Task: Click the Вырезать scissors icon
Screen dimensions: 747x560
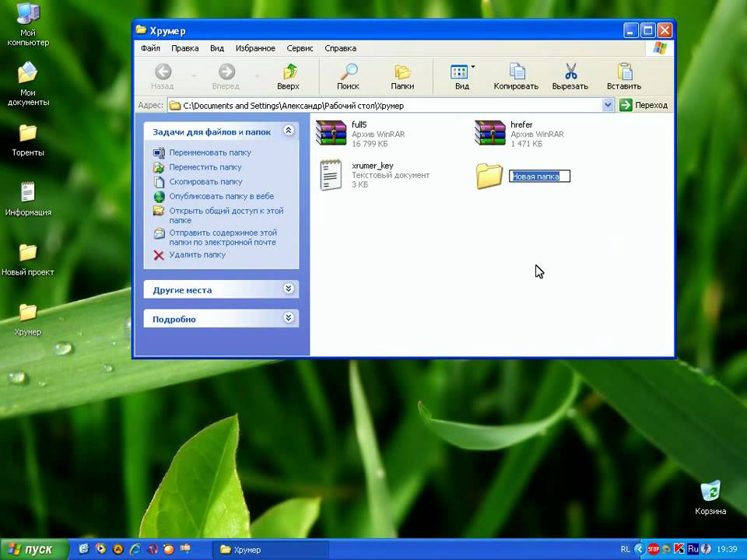Action: pos(570,72)
